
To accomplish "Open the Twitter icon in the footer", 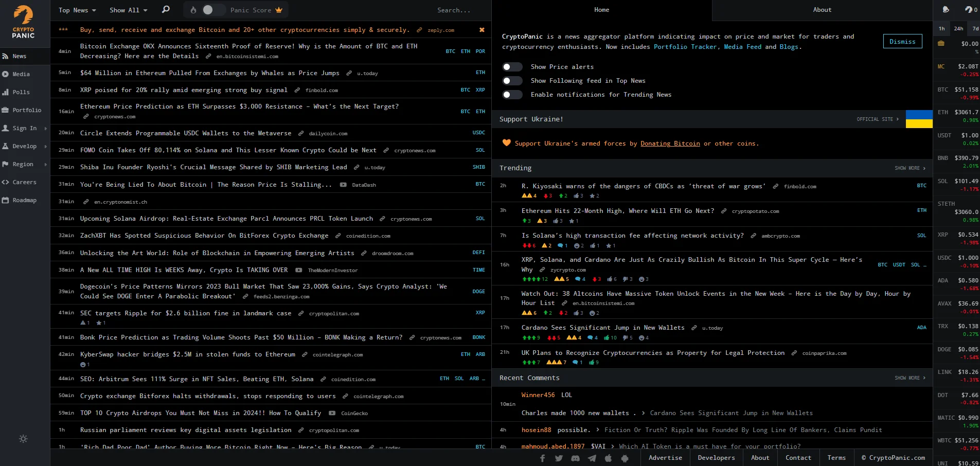I will click(x=559, y=458).
